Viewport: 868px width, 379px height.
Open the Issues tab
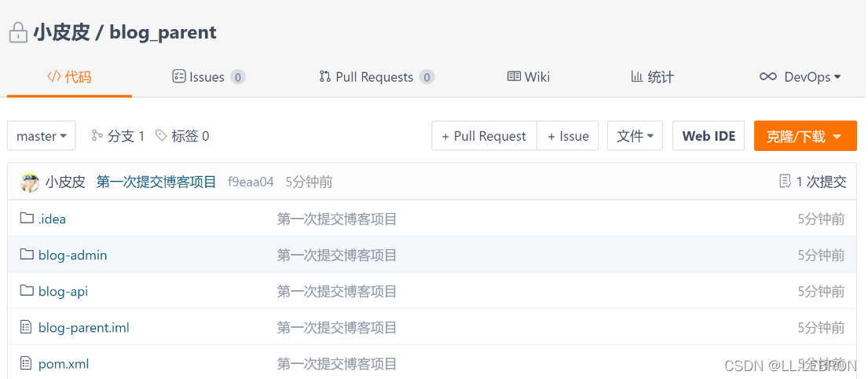pyautogui.click(x=209, y=77)
